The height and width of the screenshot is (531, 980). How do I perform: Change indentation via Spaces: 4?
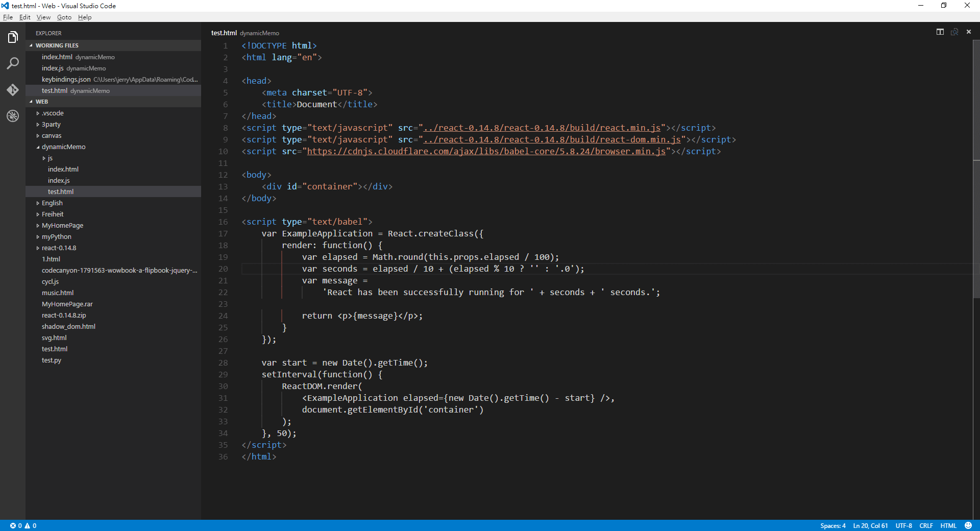coord(833,525)
